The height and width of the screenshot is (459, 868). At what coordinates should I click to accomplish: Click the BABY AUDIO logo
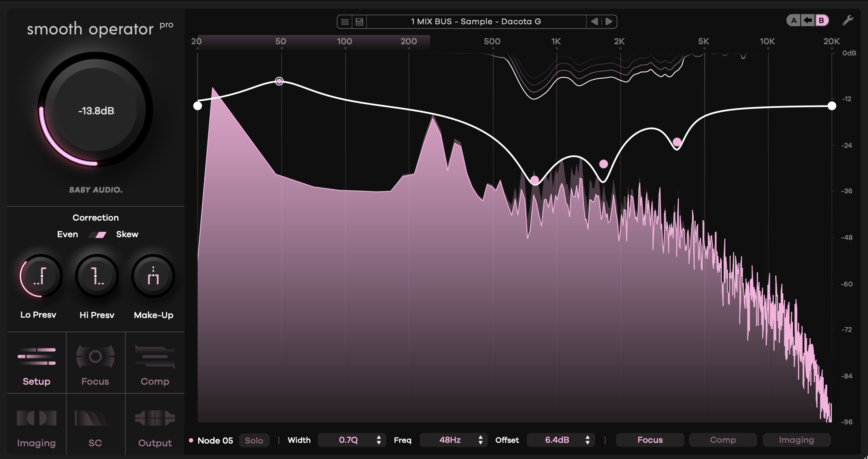(x=96, y=190)
